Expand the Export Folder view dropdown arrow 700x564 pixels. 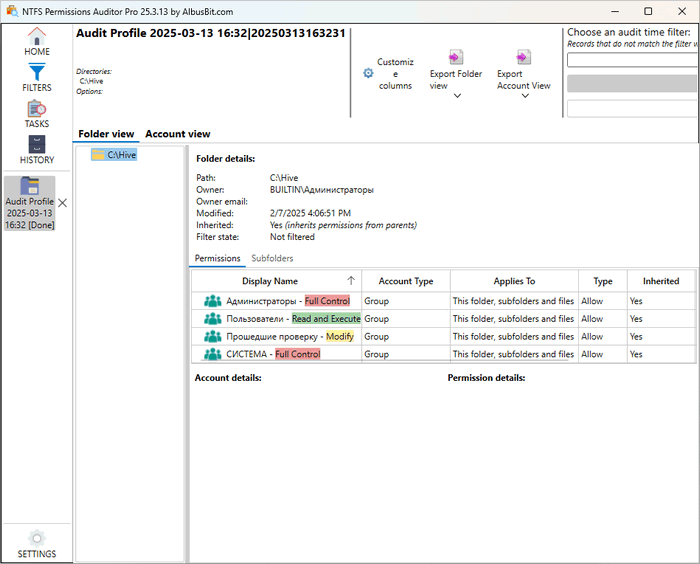[x=457, y=97]
